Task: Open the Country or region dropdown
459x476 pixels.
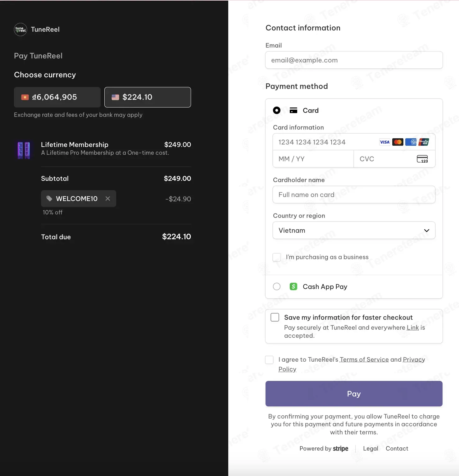Action: pyautogui.click(x=354, y=230)
